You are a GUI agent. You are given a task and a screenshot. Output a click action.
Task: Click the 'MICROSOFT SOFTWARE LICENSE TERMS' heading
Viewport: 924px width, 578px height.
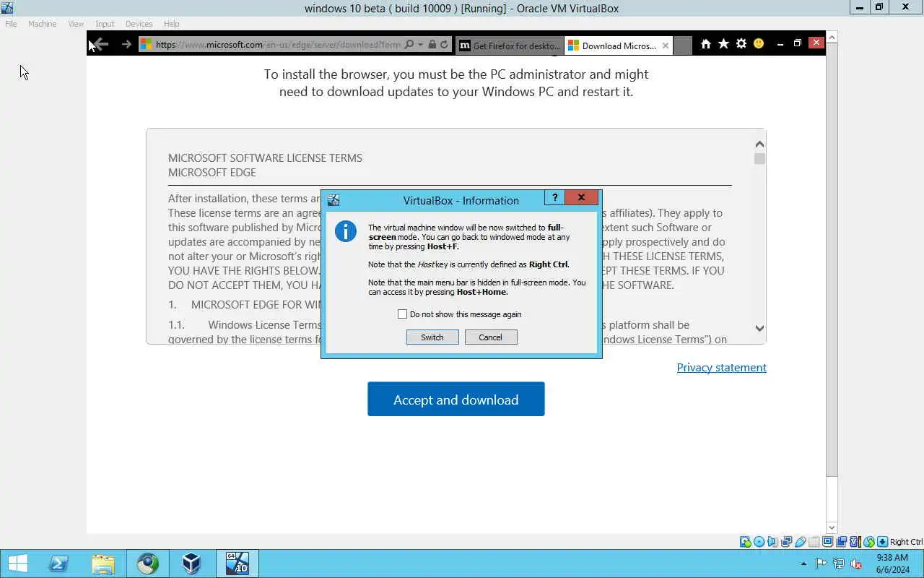(x=265, y=158)
